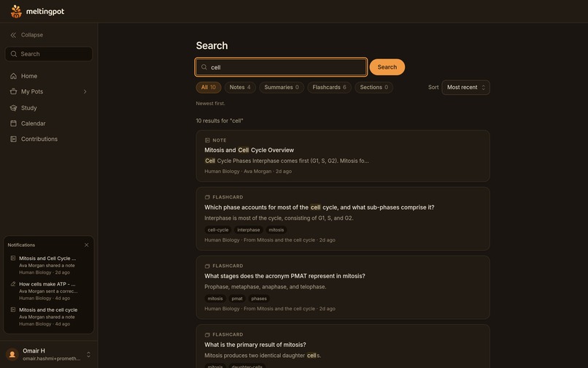The image size is (588, 368).
Task: Open account switcher chevrons beside Omair H
Action: pos(88,354)
